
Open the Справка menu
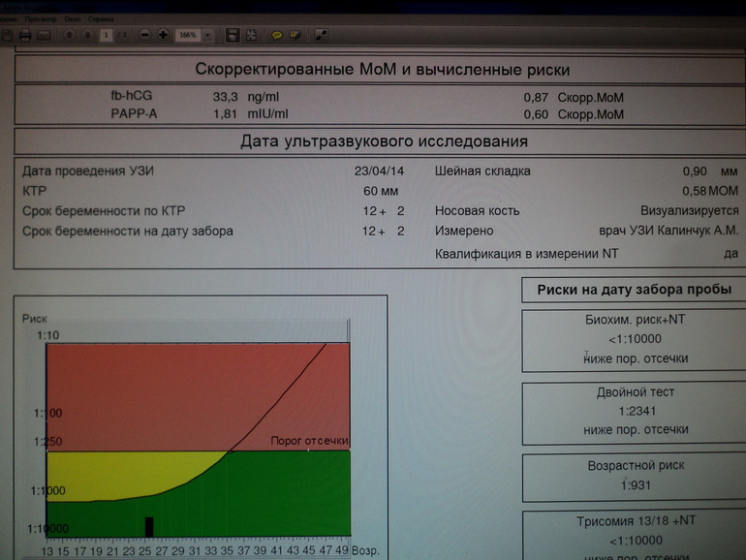[x=100, y=18]
